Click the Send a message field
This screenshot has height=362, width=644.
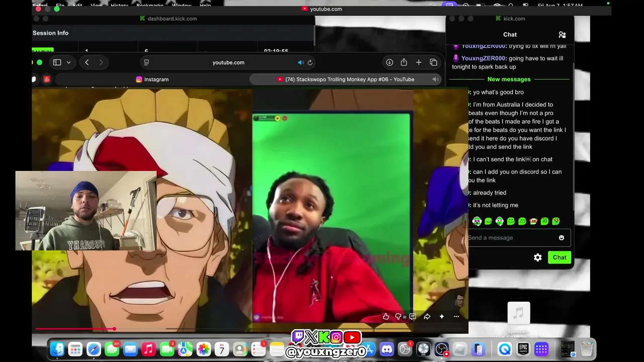pyautogui.click(x=519, y=238)
